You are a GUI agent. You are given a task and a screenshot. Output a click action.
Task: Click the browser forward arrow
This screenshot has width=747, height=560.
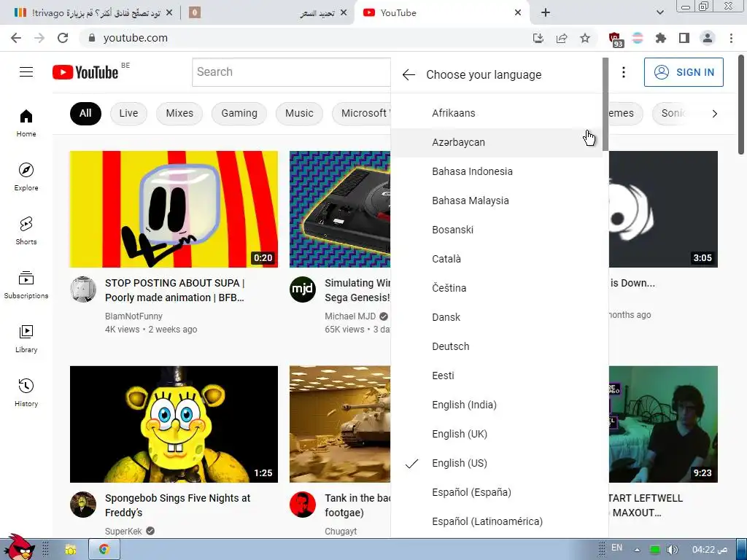point(39,38)
